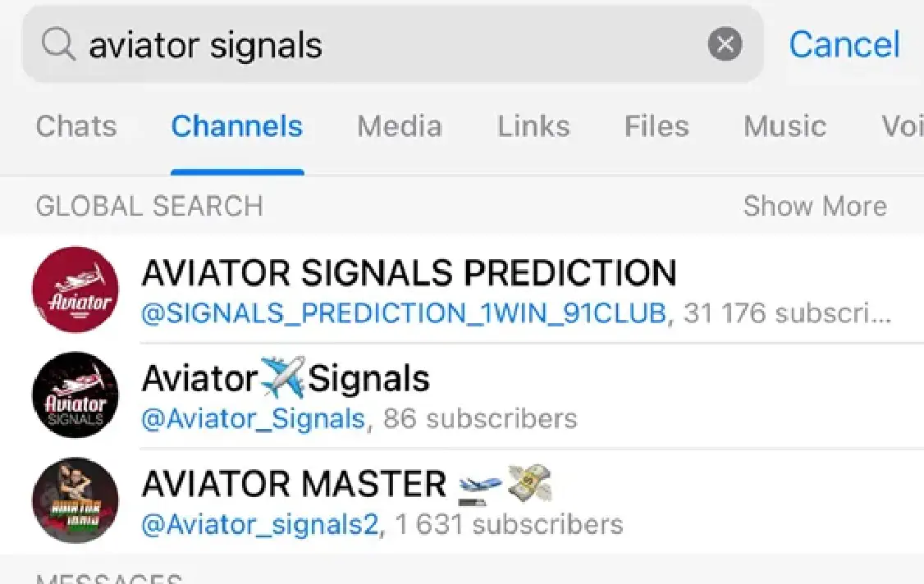Open the AVIATOR SIGNALS PREDICTION channel avatar
The width and height of the screenshot is (924, 584).
(x=75, y=290)
